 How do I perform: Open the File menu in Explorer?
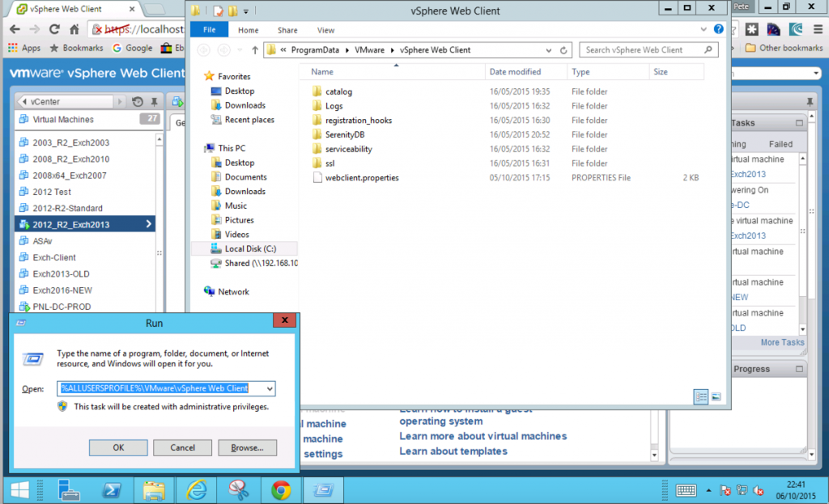click(x=209, y=30)
